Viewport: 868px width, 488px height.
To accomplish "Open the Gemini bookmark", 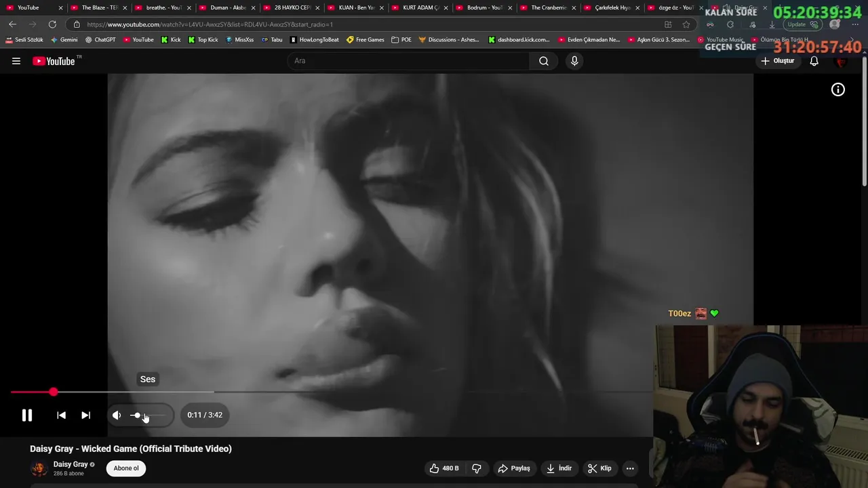I will pyautogui.click(x=64, y=40).
